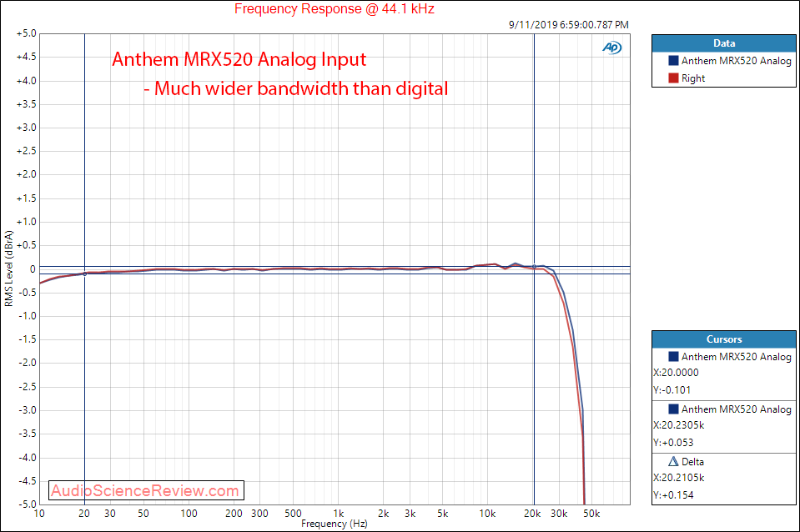The height and width of the screenshot is (532, 800).
Task: Click the '30k' frequency axis label
Action: (559, 514)
